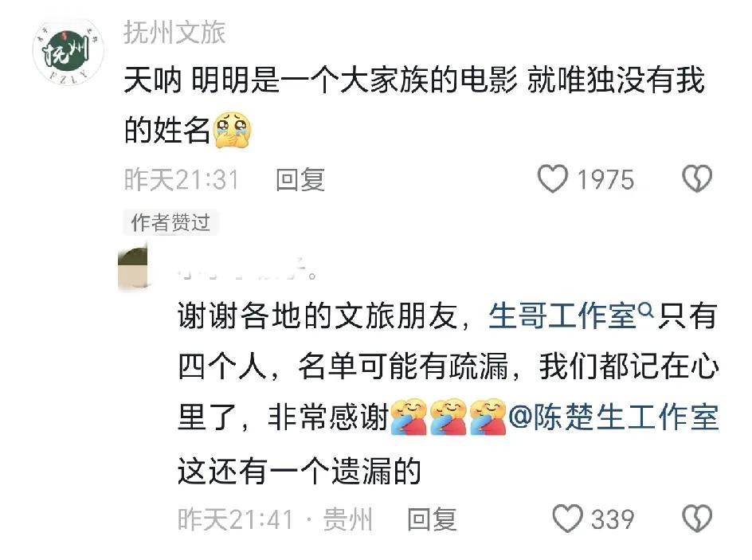Tap the hugging emojis in the reply
The width and height of the screenshot is (752, 560).
[x=448, y=416]
